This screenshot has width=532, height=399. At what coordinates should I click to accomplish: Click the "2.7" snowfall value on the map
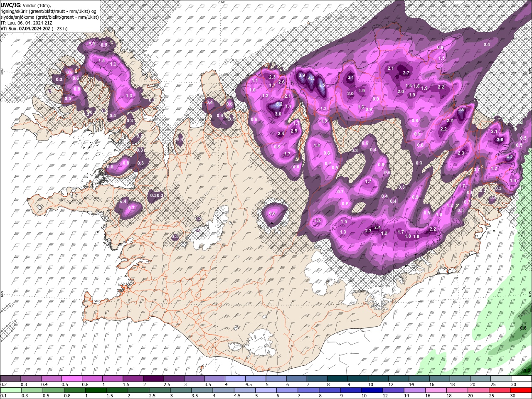(x=406, y=73)
